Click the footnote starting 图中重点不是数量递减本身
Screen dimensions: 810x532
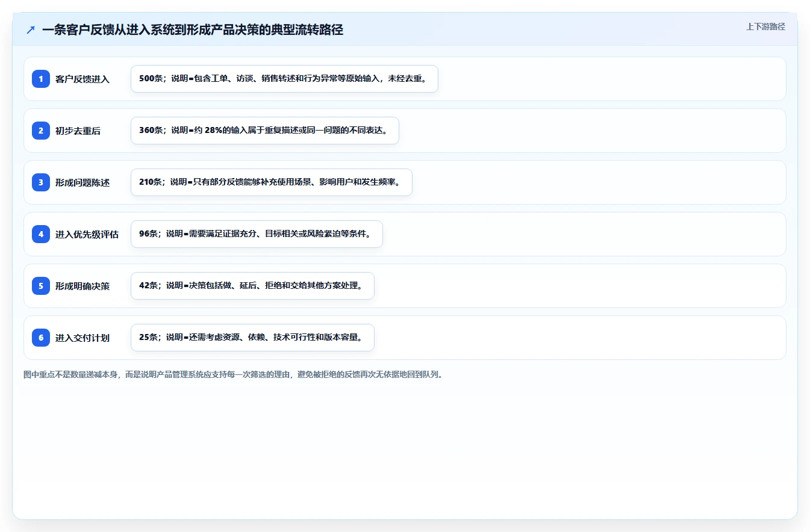[x=234, y=374]
